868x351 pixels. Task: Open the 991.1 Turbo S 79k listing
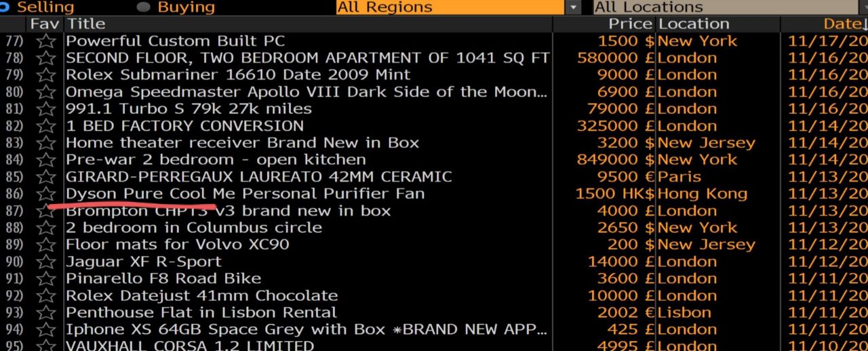189,109
